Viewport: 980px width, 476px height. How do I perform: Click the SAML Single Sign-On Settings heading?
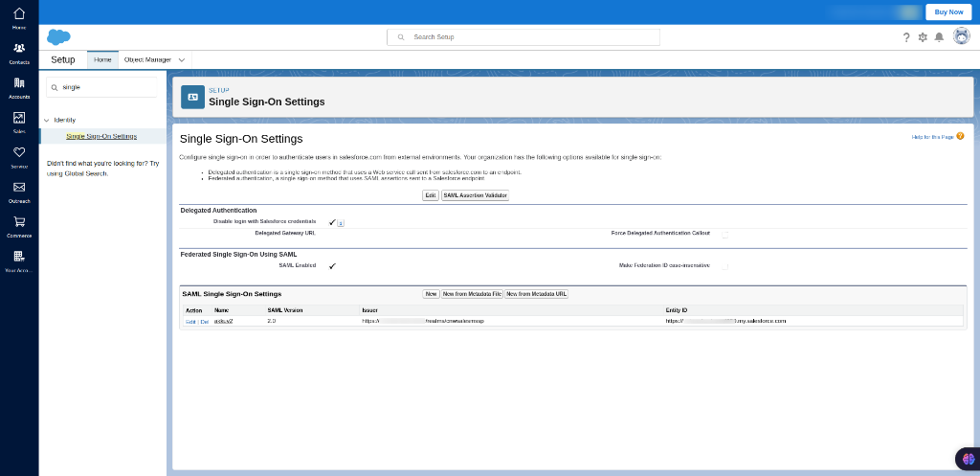pyautogui.click(x=232, y=293)
